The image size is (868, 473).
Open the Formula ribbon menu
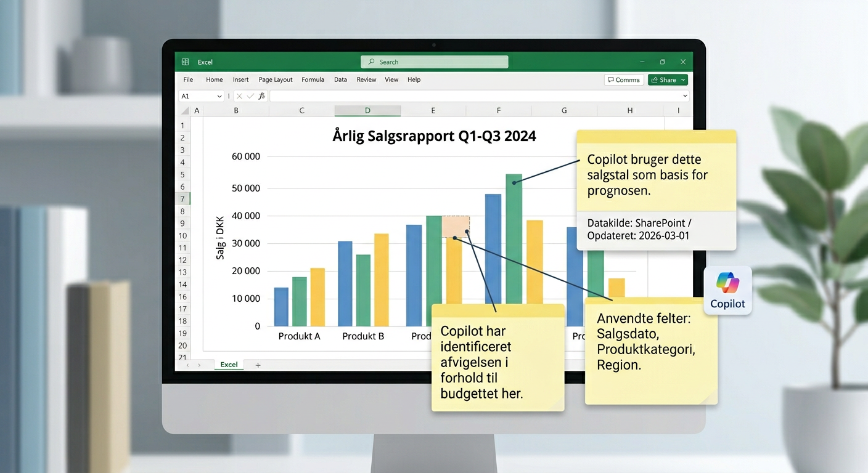click(x=313, y=79)
